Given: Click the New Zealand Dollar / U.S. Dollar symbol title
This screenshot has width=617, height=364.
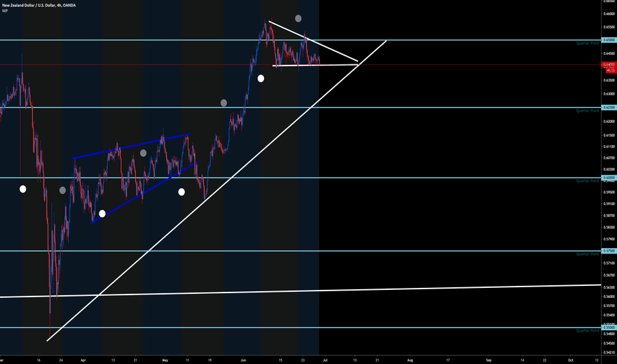Looking at the screenshot, I should (38, 5).
